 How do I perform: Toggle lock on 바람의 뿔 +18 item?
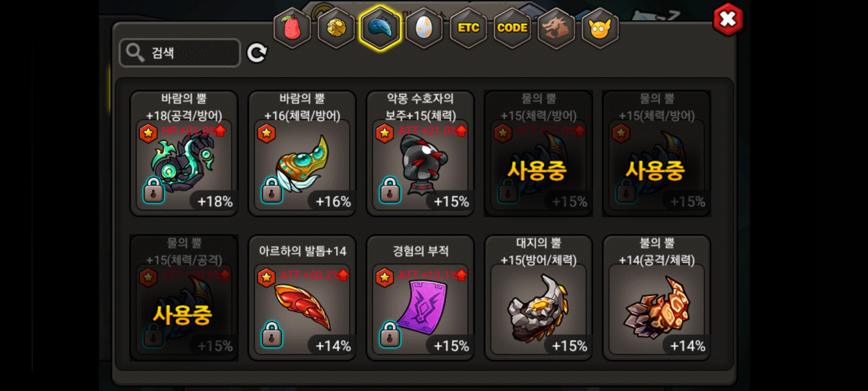(153, 190)
